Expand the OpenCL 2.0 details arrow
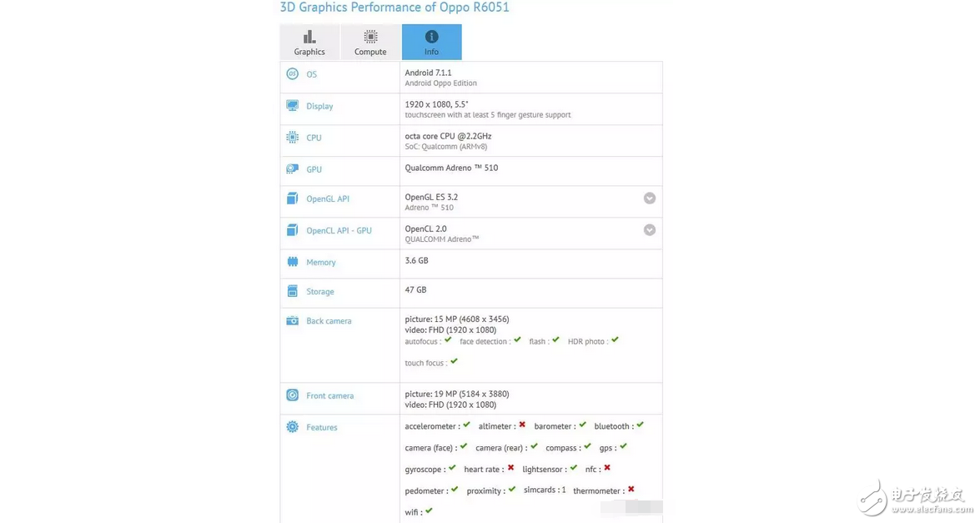980x523 pixels. tap(649, 230)
